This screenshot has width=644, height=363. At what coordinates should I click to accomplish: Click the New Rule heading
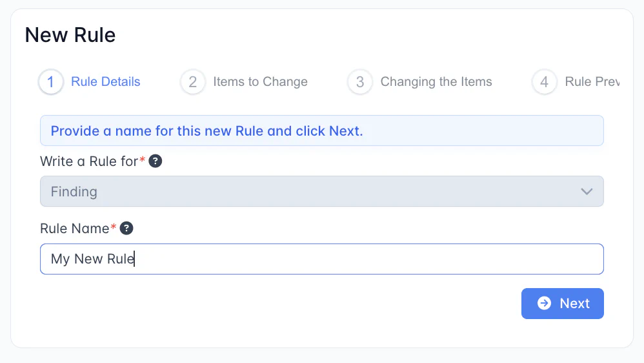(x=70, y=35)
